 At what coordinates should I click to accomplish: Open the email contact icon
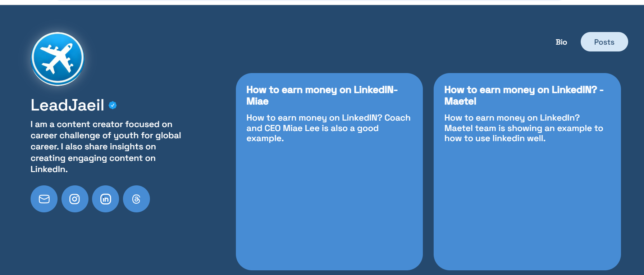[x=44, y=199]
